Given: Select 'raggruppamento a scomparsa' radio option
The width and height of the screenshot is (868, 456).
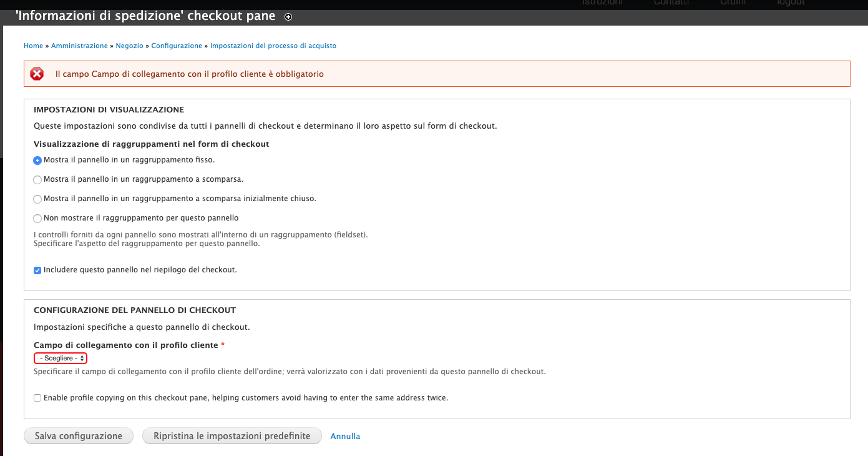Looking at the screenshot, I should (37, 180).
